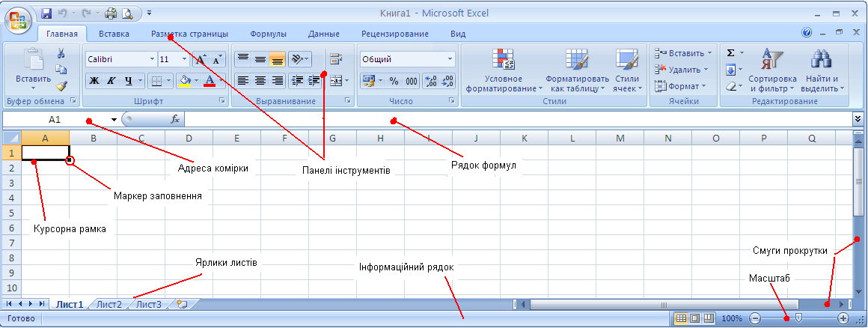
Task: Activate the Format Painter brush
Action: click(61, 85)
